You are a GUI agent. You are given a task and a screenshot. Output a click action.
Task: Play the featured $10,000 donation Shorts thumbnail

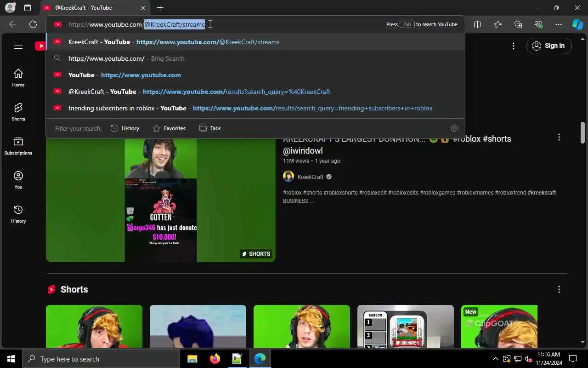pos(161,200)
